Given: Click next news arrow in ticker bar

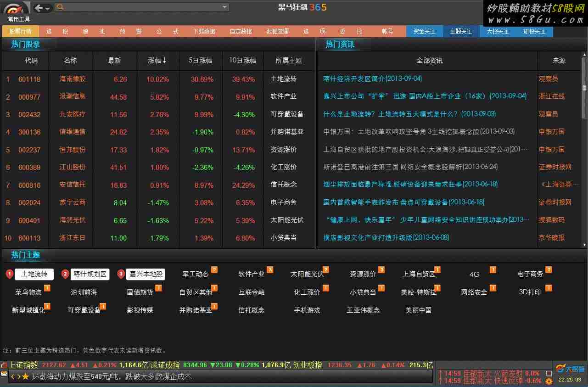Looking at the screenshot, I should pos(18,376).
